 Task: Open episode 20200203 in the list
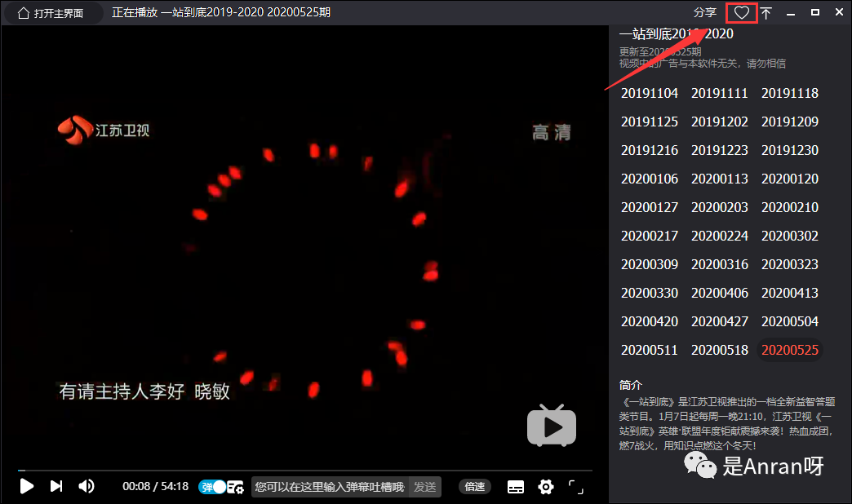coord(720,207)
